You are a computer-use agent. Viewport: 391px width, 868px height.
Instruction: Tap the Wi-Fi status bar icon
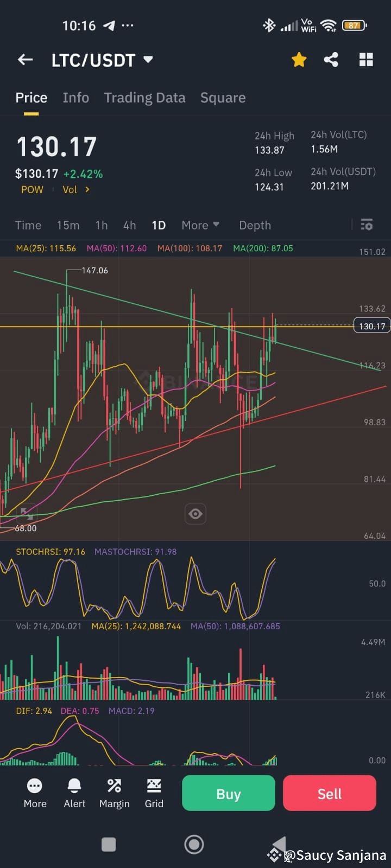pyautogui.click(x=328, y=25)
